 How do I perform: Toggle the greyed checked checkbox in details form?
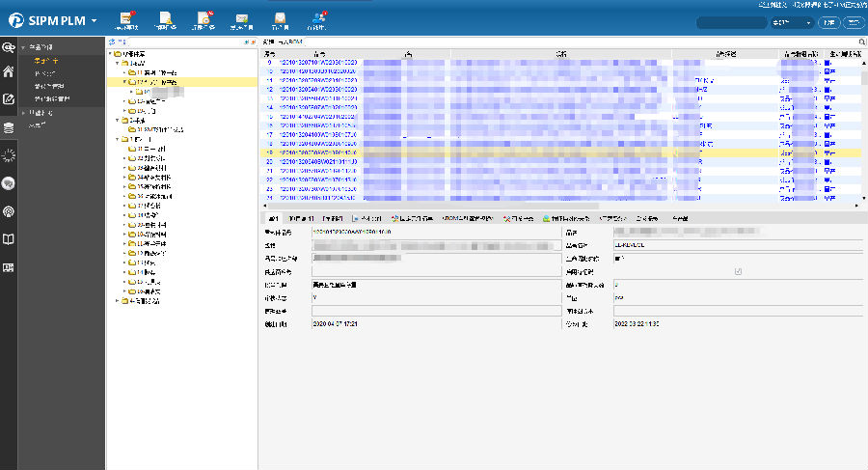[x=738, y=271]
